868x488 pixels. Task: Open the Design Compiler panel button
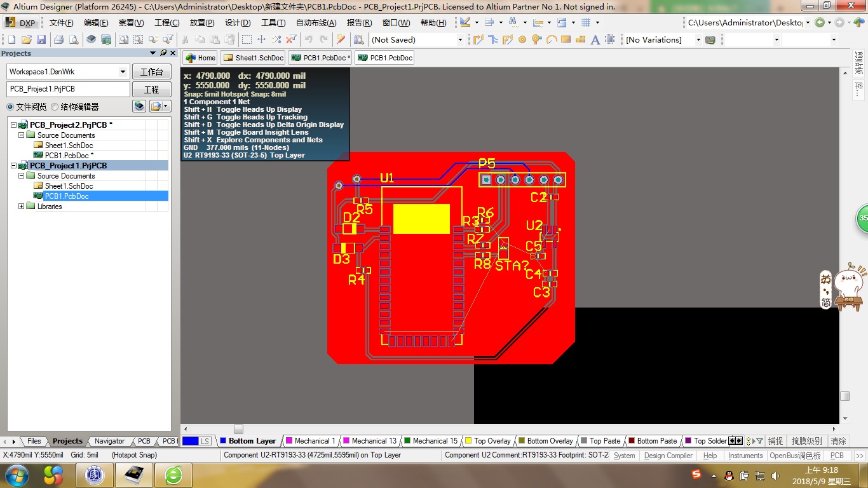click(x=668, y=456)
